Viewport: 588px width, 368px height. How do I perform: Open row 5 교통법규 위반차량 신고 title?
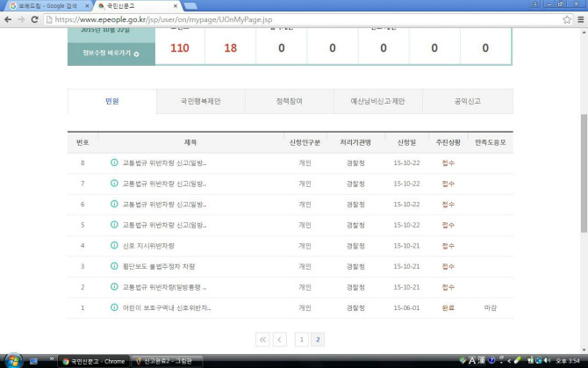[164, 225]
